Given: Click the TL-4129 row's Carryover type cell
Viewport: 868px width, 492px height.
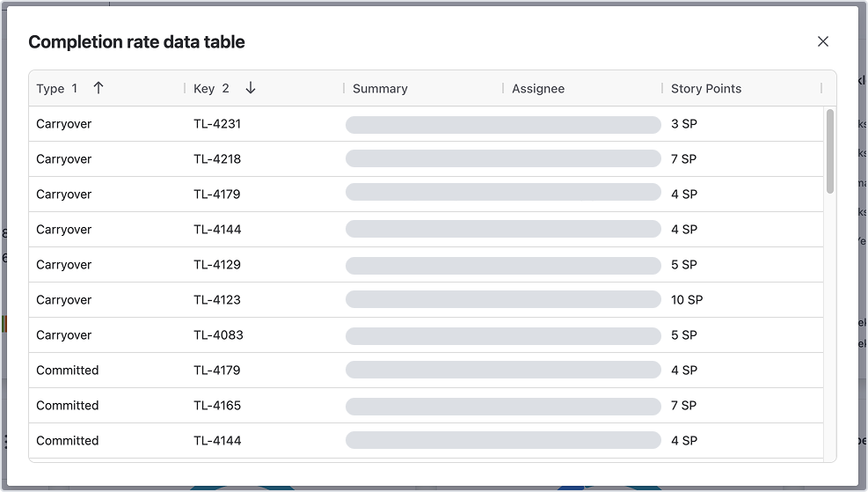Looking at the screenshot, I should point(63,265).
